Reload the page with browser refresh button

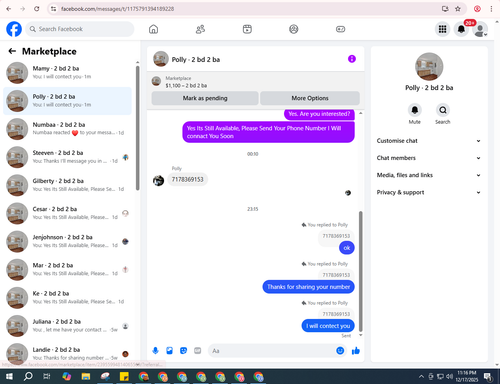(37, 9)
